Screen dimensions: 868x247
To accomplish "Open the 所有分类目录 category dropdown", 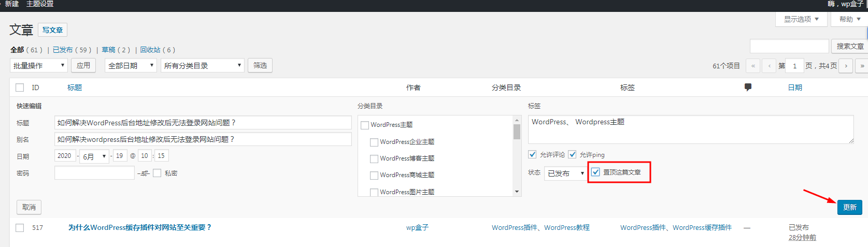I will (202, 65).
